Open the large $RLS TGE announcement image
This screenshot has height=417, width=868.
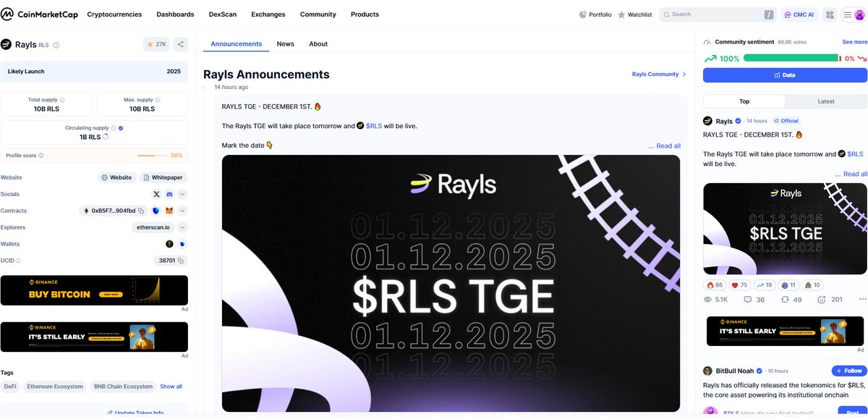pos(451,283)
